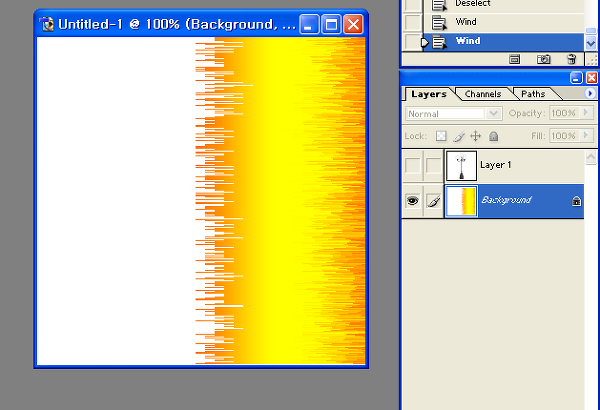Click Untitled-1 document window icon
This screenshot has height=410, width=600.
pos(47,24)
